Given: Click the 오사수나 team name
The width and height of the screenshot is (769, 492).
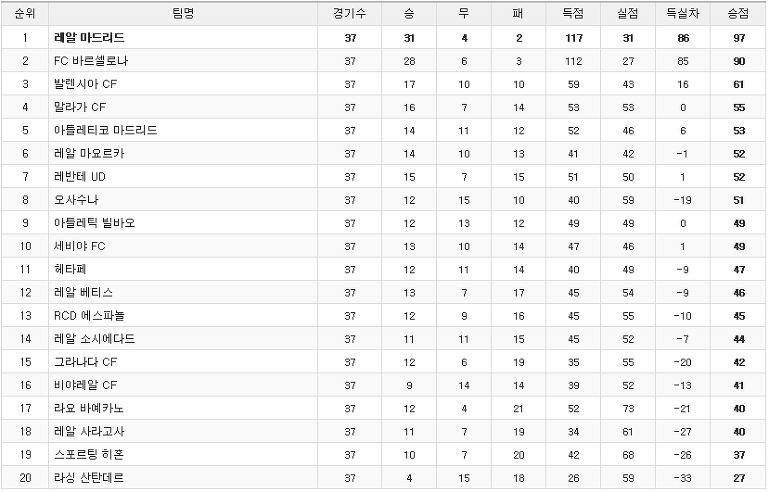Looking at the screenshot, I should pyautogui.click(x=76, y=200).
